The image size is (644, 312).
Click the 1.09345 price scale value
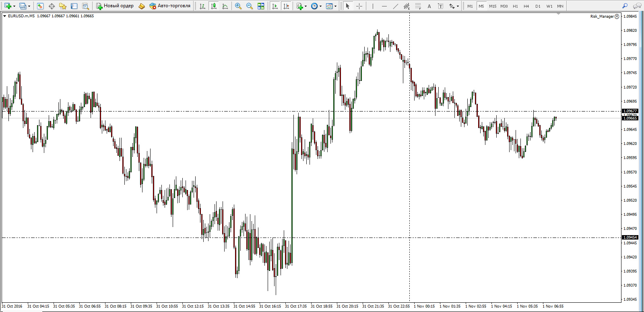(630, 300)
